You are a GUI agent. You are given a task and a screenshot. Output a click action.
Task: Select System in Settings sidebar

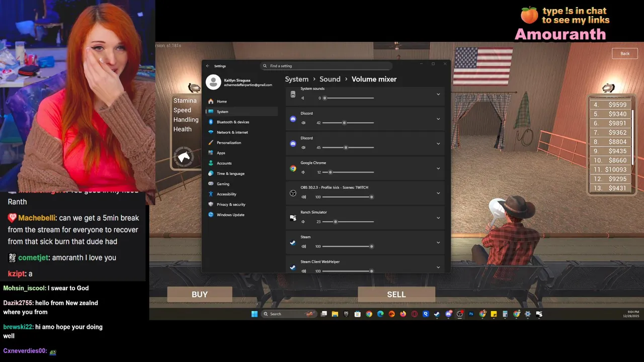click(x=242, y=112)
